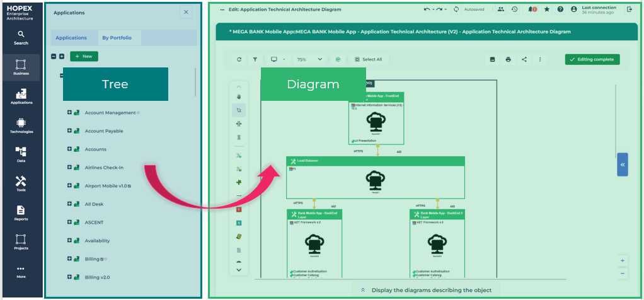Click the zoom in plus button on the canvas
644x300 pixels.
[x=623, y=260]
